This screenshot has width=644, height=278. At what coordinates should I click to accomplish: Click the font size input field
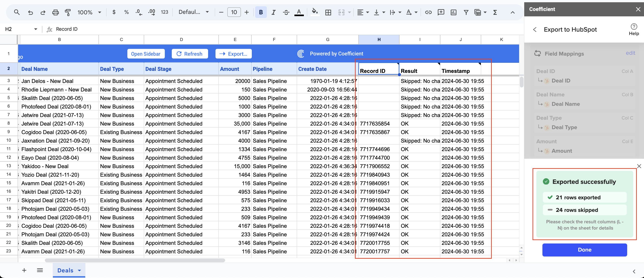pos(234,12)
